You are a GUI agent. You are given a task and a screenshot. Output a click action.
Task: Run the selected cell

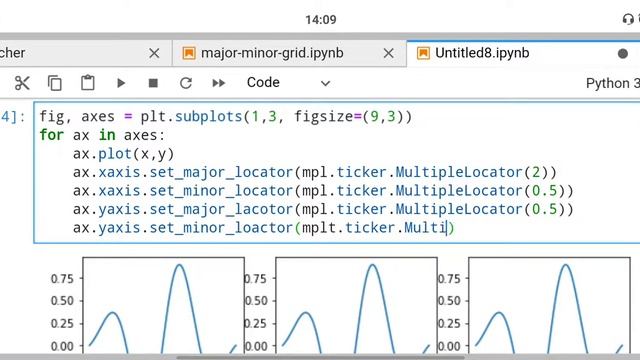tap(120, 83)
